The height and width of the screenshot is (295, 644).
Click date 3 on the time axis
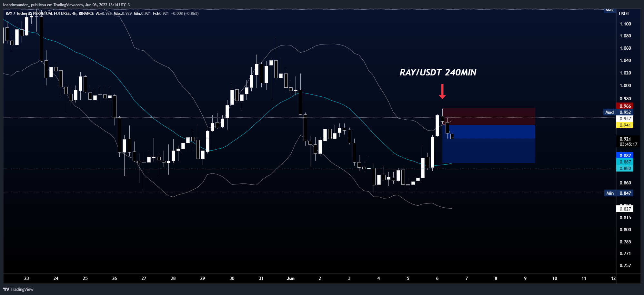coord(349,278)
